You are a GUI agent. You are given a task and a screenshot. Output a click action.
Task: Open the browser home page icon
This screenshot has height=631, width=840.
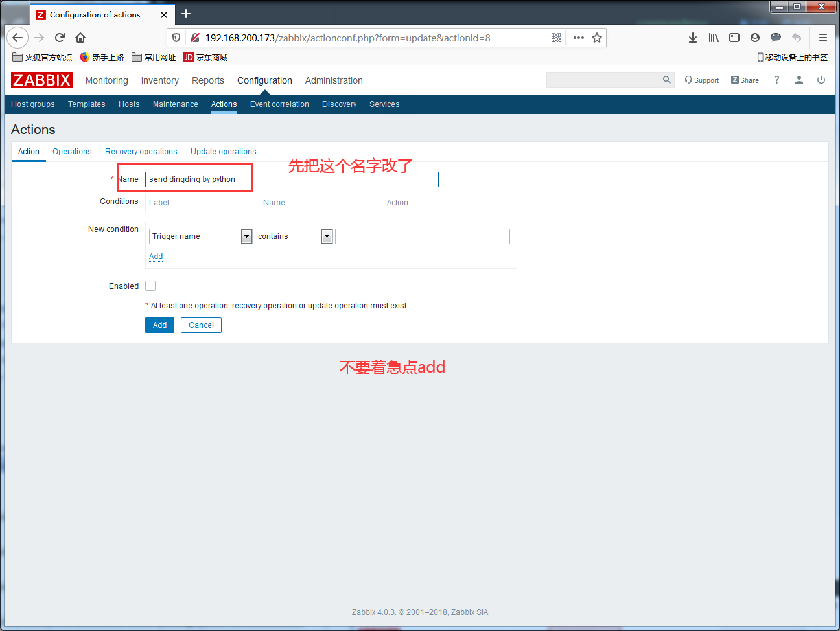click(x=80, y=38)
